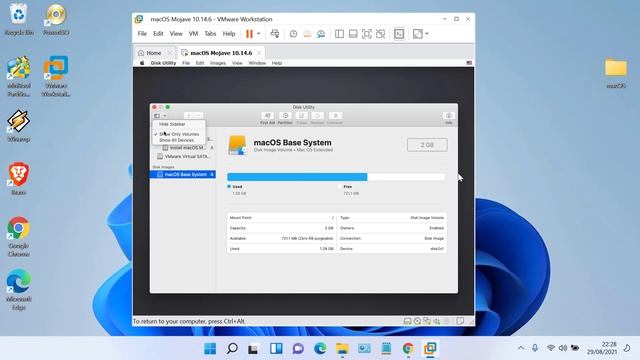Take a snapshot of this virtual machine
Viewport: 640px width, 360px height.
pos(293,34)
